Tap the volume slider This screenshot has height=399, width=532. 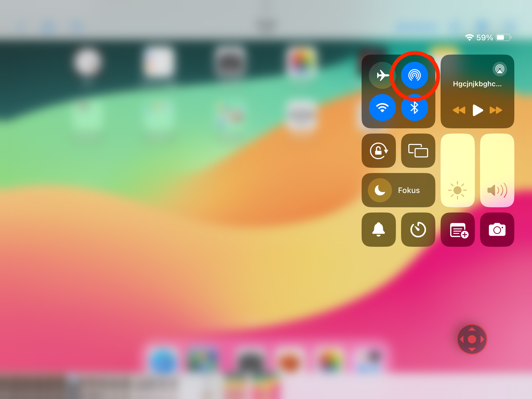point(497,170)
